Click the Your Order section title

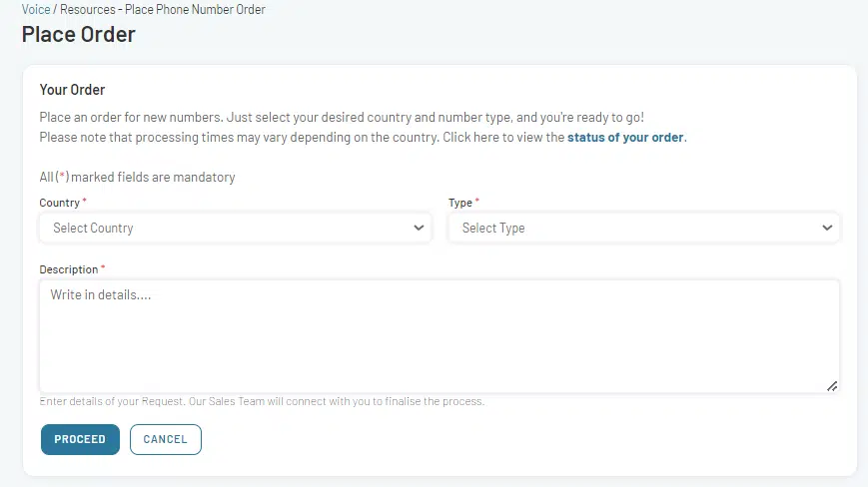click(72, 90)
